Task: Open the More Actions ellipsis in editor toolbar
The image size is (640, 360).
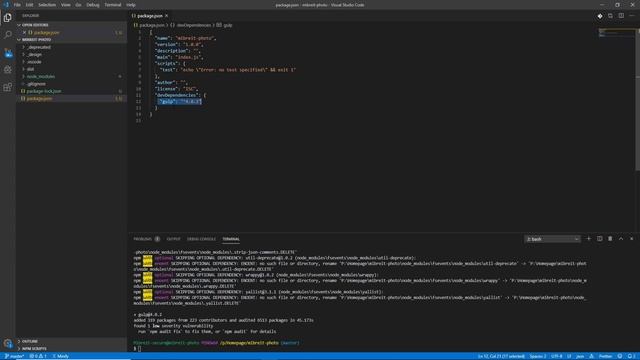Action: click(x=632, y=16)
